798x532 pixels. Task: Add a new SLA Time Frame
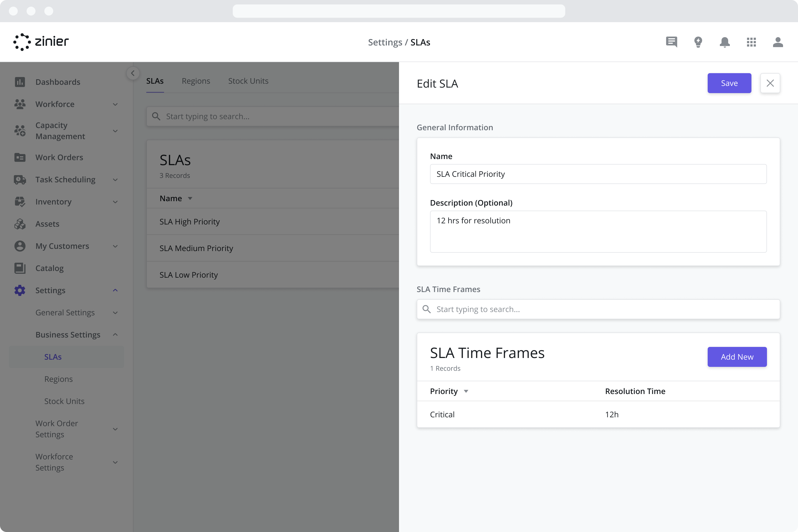coord(737,357)
